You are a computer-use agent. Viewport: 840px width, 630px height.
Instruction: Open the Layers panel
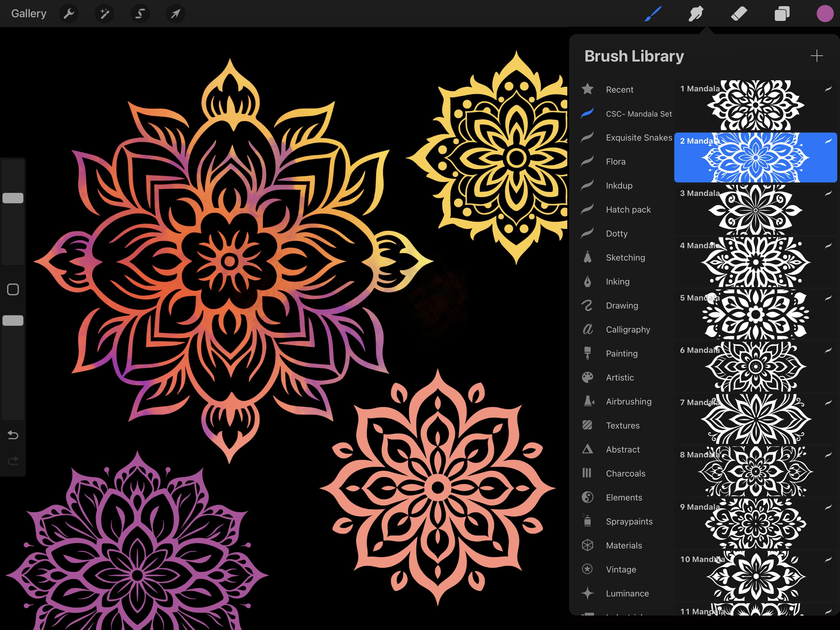[782, 14]
